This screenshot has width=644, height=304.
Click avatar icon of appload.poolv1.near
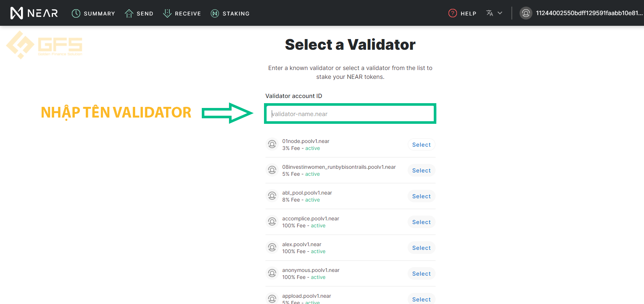[272, 299]
